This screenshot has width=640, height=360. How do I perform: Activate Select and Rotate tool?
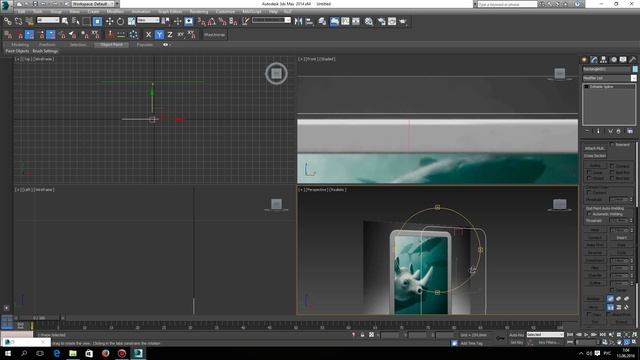click(x=120, y=21)
